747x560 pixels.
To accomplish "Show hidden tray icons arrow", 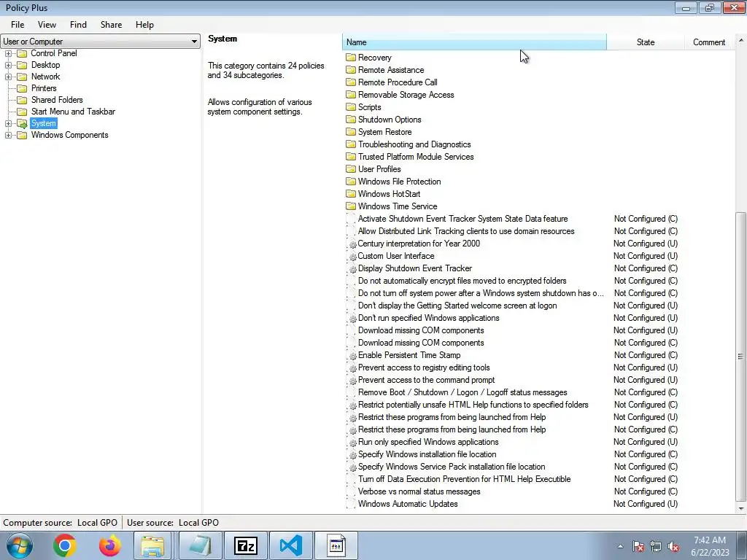I will point(620,546).
